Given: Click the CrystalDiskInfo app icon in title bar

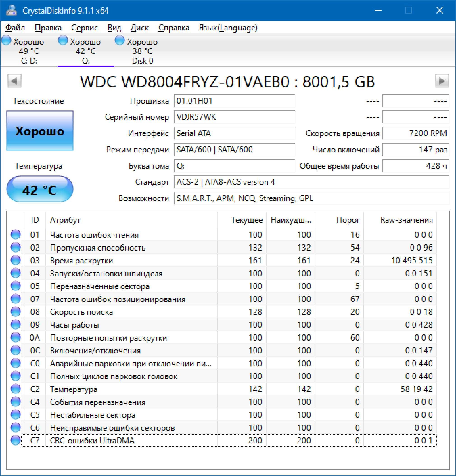Looking at the screenshot, I should pyautogui.click(x=11, y=10).
